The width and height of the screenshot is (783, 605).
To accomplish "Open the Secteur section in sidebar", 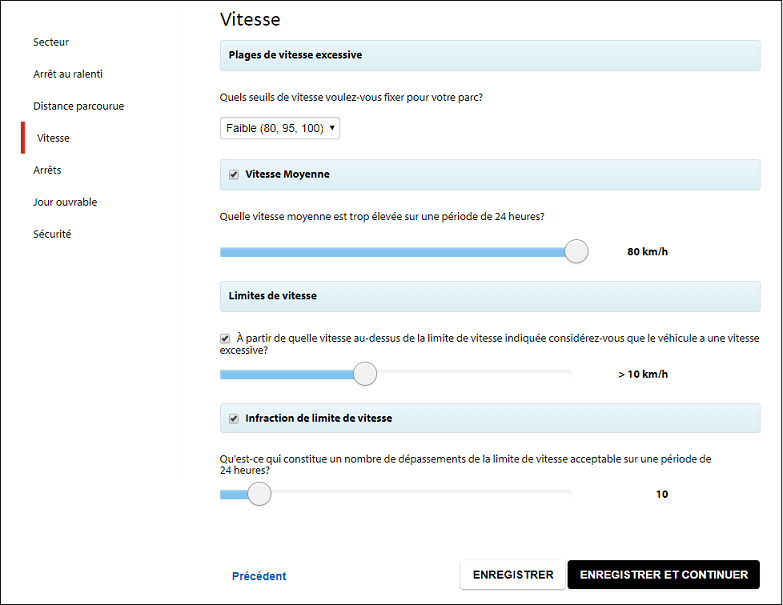I will (51, 42).
